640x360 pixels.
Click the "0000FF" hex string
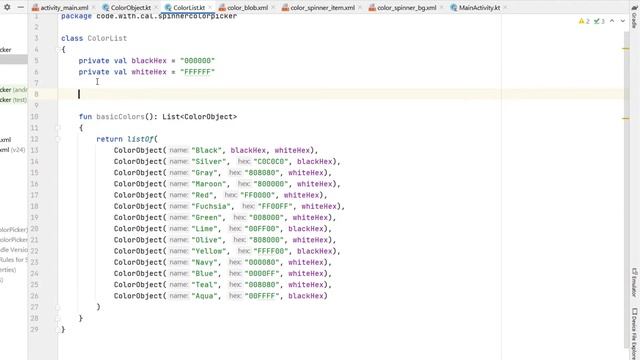(262, 273)
